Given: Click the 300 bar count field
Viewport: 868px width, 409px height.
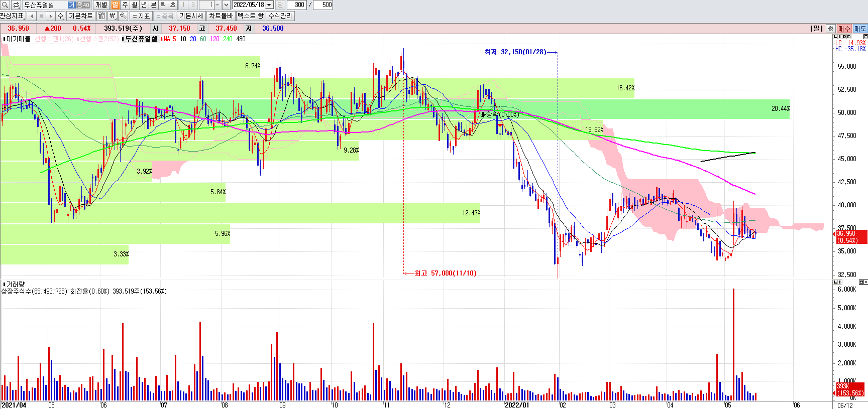Looking at the screenshot, I should (296, 5).
